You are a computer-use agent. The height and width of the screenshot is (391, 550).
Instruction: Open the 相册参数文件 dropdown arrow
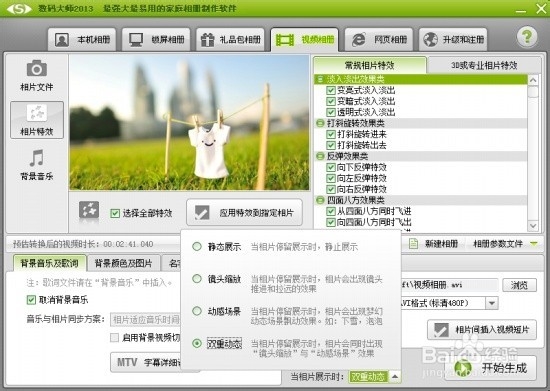click(534, 243)
